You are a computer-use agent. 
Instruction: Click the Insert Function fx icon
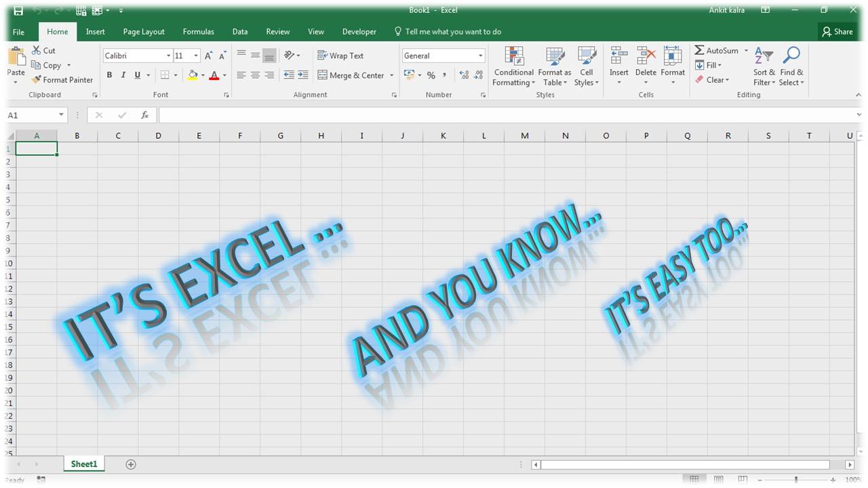[x=144, y=115]
